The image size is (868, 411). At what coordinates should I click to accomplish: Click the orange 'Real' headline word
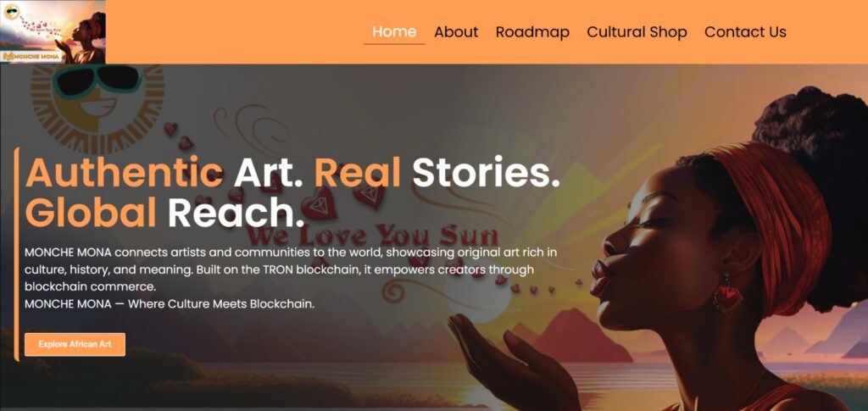pyautogui.click(x=358, y=172)
